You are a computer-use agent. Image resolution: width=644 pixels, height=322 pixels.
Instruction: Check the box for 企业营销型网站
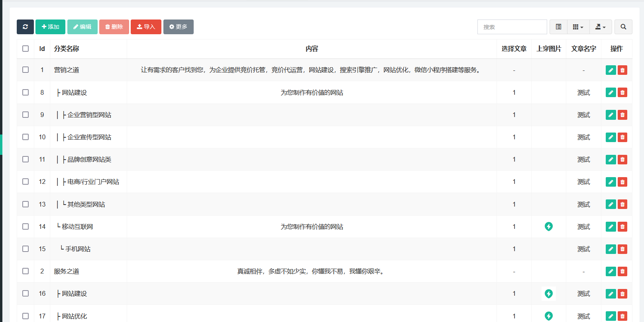[x=26, y=115]
